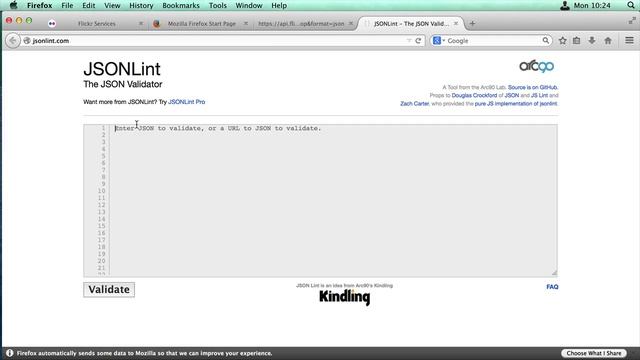Open the search engine selector dropdown
640x360 pixels.
coord(439,40)
